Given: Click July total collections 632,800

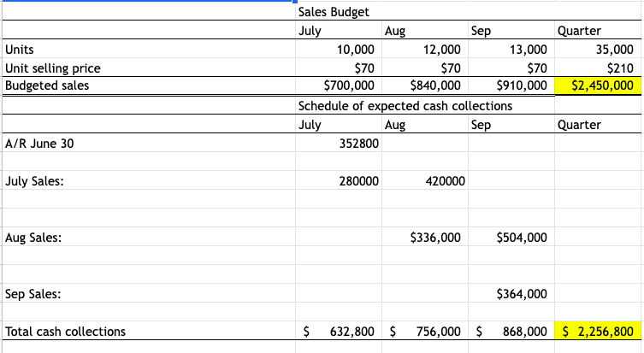Looking at the screenshot, I should coord(352,332).
